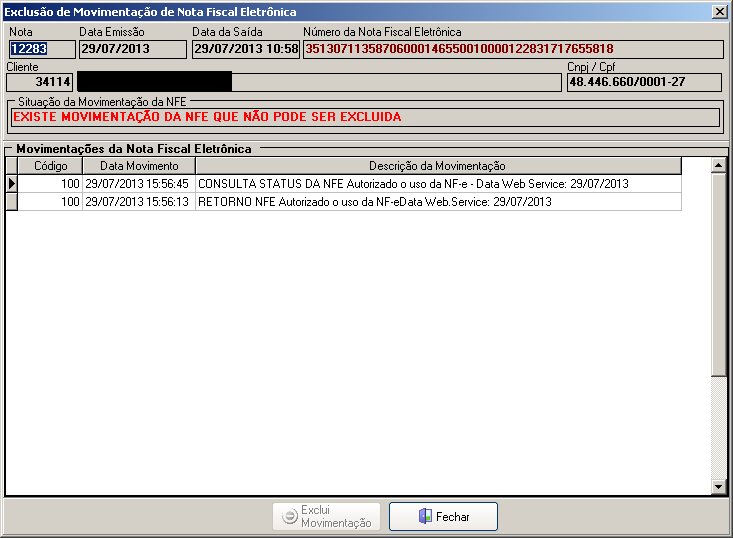This screenshot has height=538, width=733.
Task: Select the CONSULTA STATUS DA NFE row description
Action: [438, 184]
